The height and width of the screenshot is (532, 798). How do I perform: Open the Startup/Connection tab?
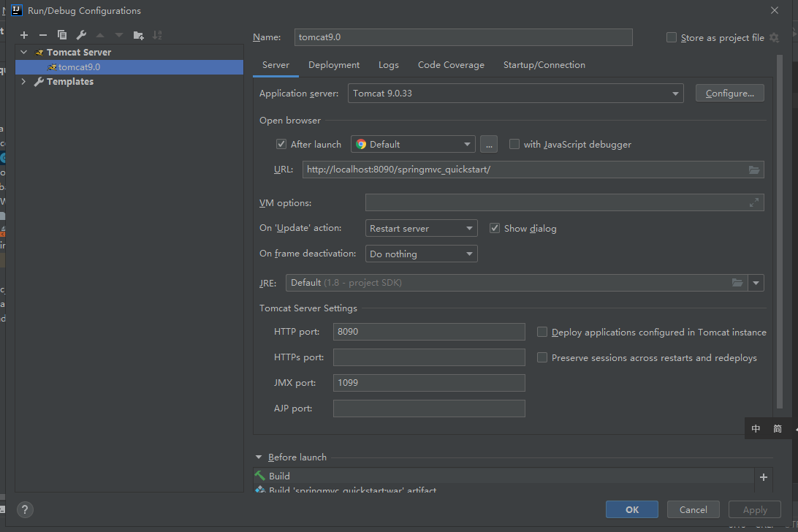pos(544,65)
